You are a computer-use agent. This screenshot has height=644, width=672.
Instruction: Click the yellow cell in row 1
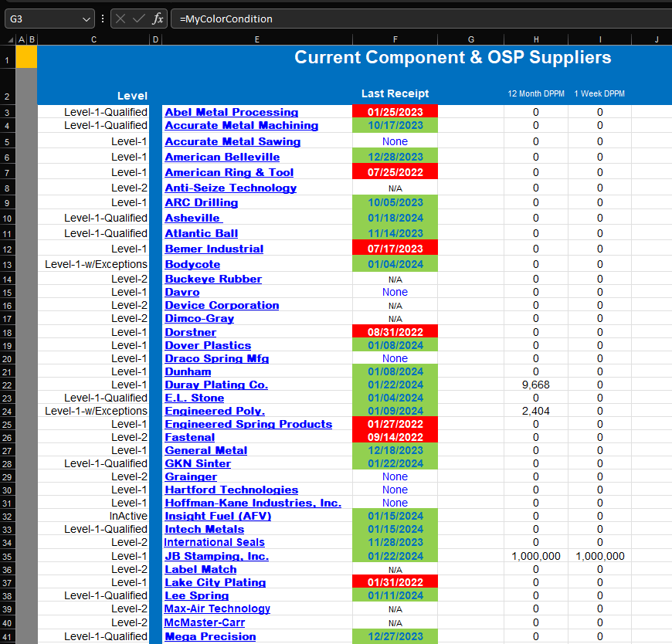pos(26,57)
